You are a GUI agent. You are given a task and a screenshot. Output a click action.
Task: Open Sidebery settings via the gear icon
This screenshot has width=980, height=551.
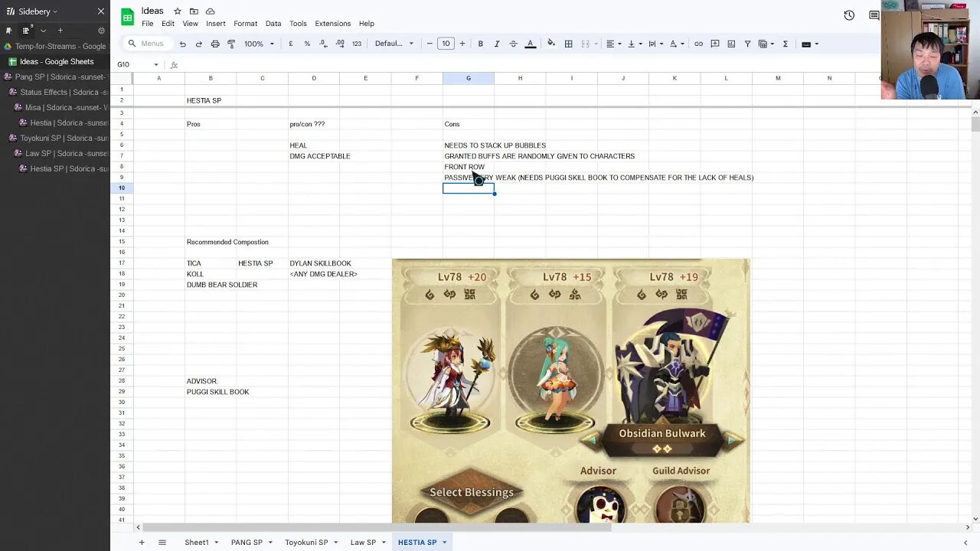101,31
